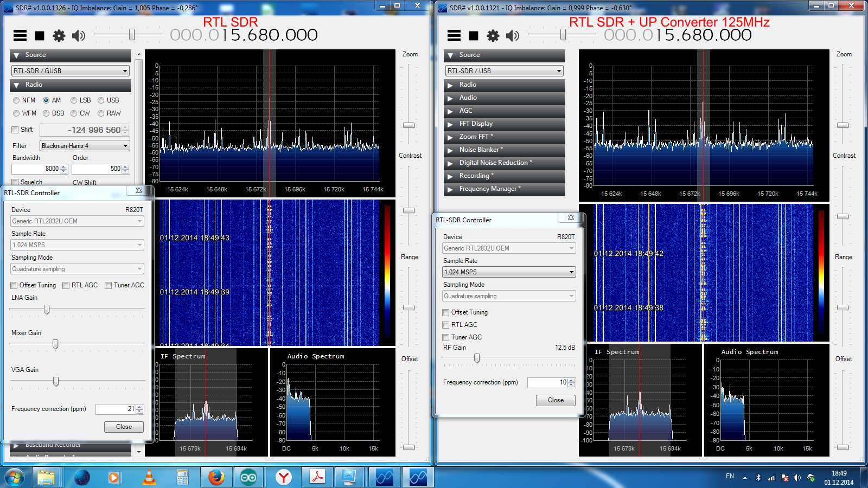Open RTL-SDR / GUSB source dropdown
This screenshot has width=868, height=488.
71,71
